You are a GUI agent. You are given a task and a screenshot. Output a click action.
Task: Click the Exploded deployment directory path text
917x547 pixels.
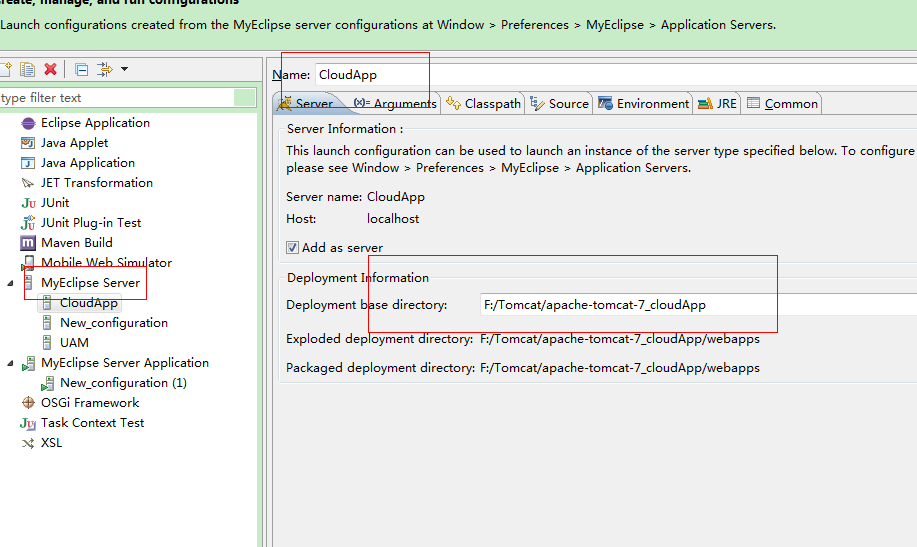tap(620, 339)
